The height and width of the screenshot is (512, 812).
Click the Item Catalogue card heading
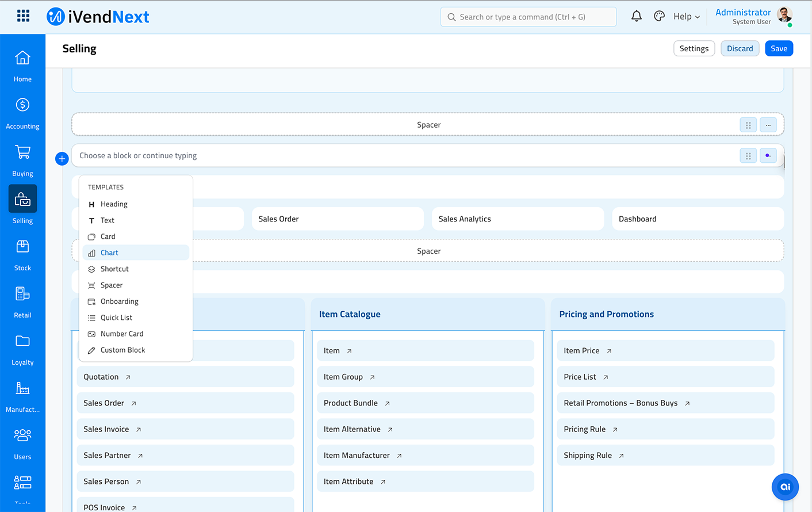(350, 314)
